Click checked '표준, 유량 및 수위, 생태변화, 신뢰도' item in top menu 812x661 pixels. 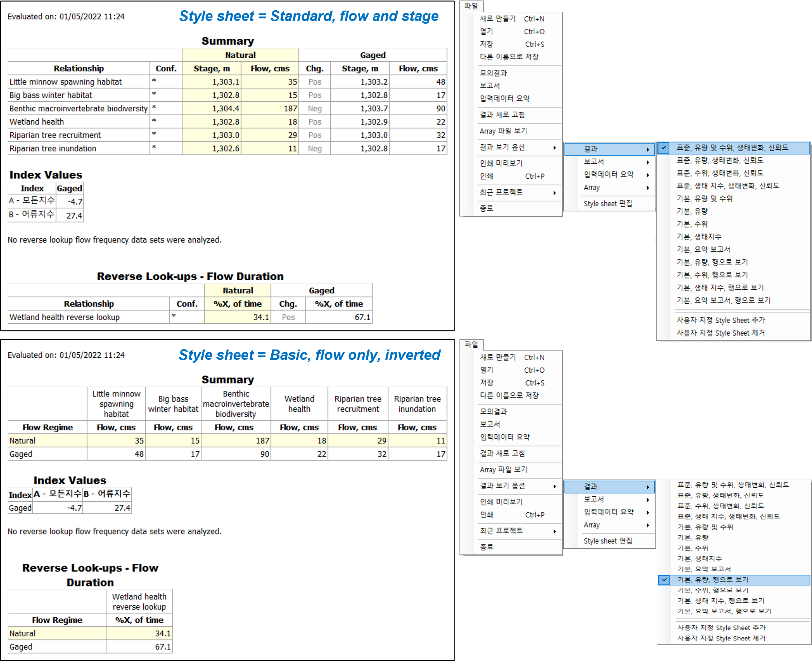click(x=732, y=148)
